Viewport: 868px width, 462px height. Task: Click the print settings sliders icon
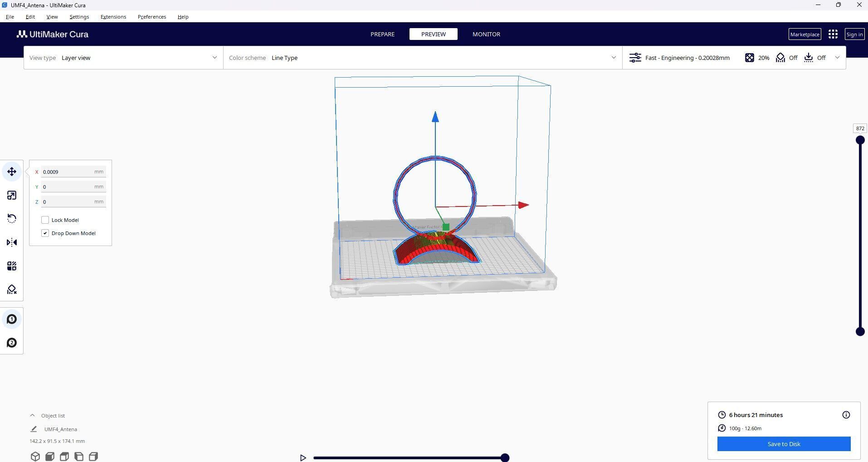click(x=635, y=58)
